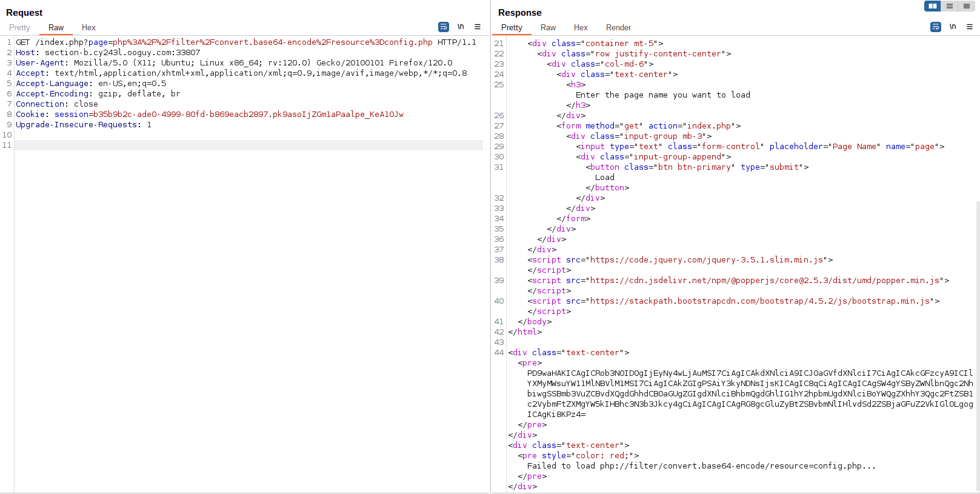This screenshot has height=494, width=980.
Task: Switch Request view to Hex tab
Action: (x=88, y=28)
